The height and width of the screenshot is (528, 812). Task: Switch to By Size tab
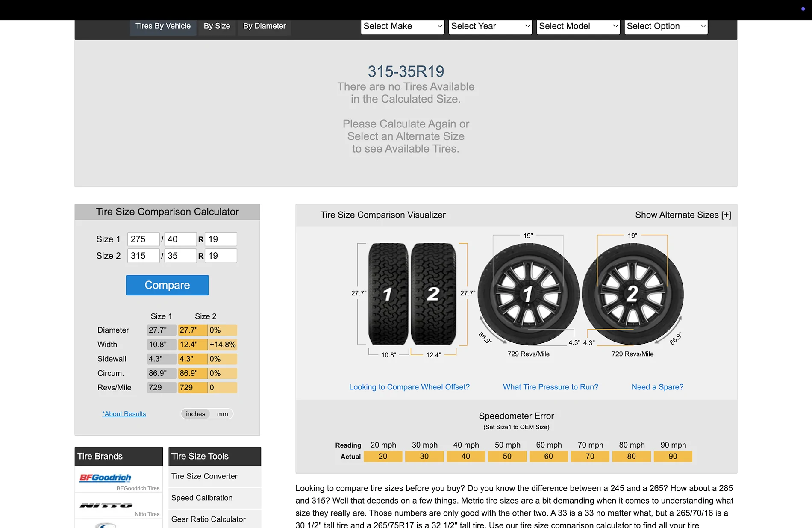pyautogui.click(x=217, y=27)
